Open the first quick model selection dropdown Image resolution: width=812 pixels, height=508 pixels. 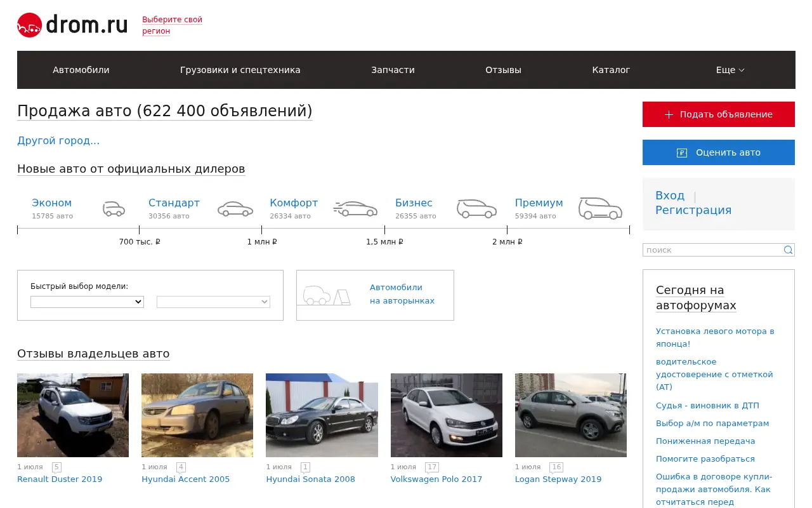[x=87, y=302]
